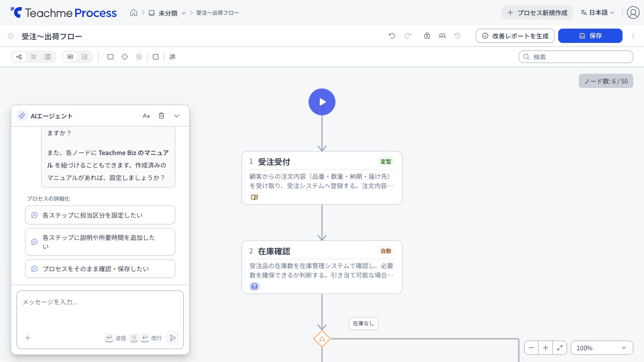This screenshot has height=362, width=644.
Task: Change AI agent font size
Action: click(x=146, y=116)
